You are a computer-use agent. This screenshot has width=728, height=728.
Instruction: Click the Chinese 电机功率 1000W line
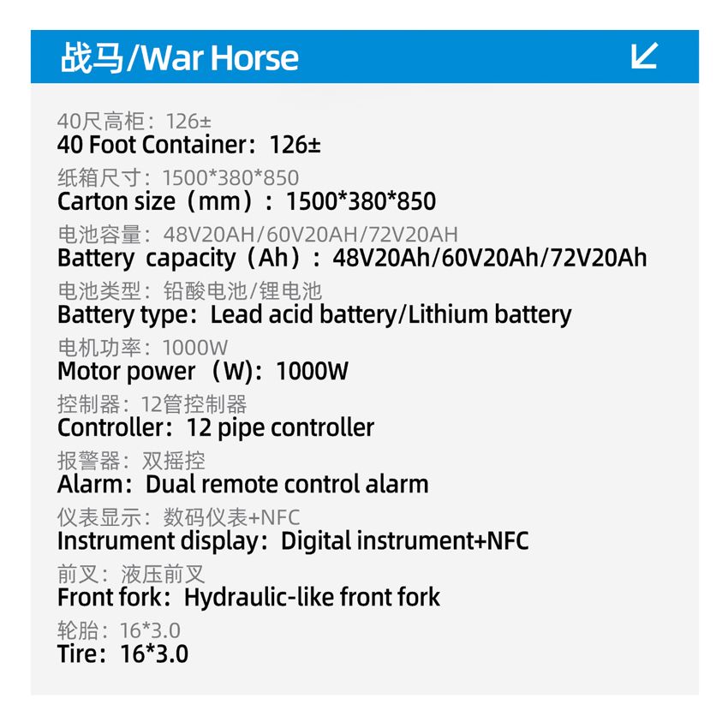[x=143, y=348]
